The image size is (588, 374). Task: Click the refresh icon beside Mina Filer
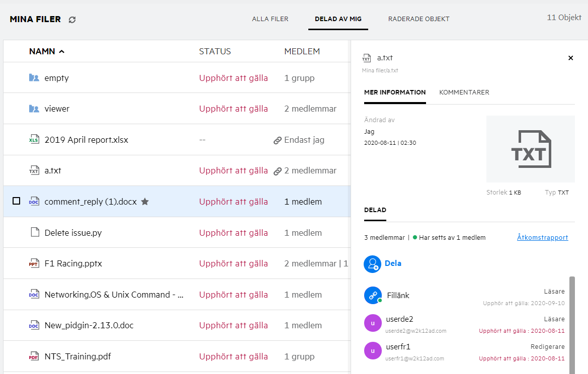coord(72,20)
